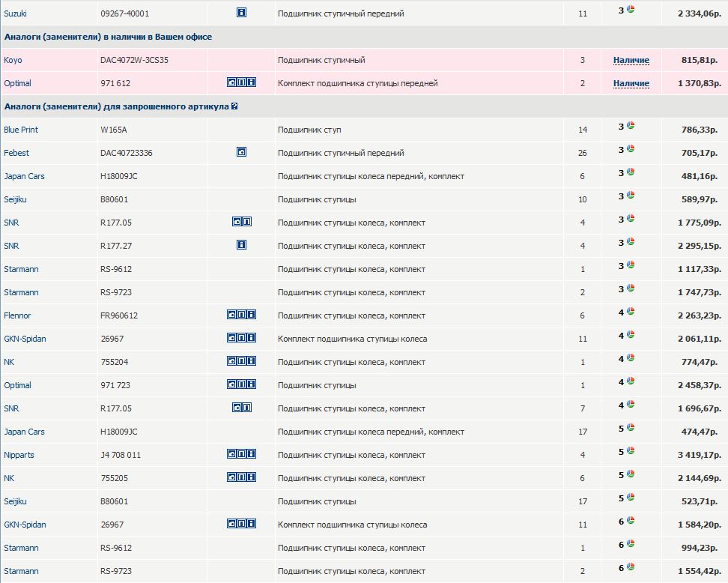Screen dimensions: 728x583
Task: Open info icon for Optimal 971 723
Action: pyautogui.click(x=251, y=384)
